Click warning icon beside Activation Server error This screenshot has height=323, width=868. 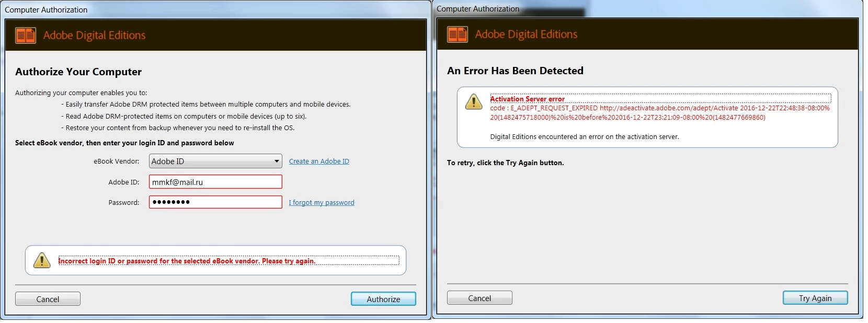(x=474, y=101)
